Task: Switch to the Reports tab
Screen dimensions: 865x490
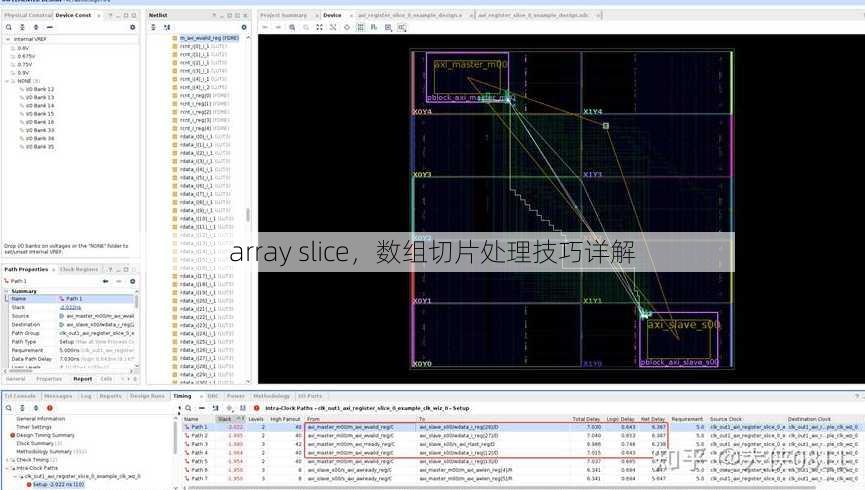Action: (110, 396)
